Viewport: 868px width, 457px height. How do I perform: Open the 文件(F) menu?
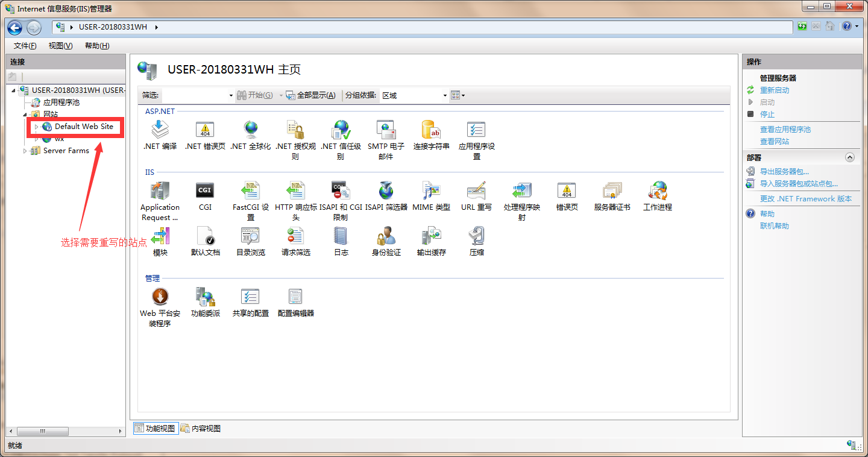25,46
